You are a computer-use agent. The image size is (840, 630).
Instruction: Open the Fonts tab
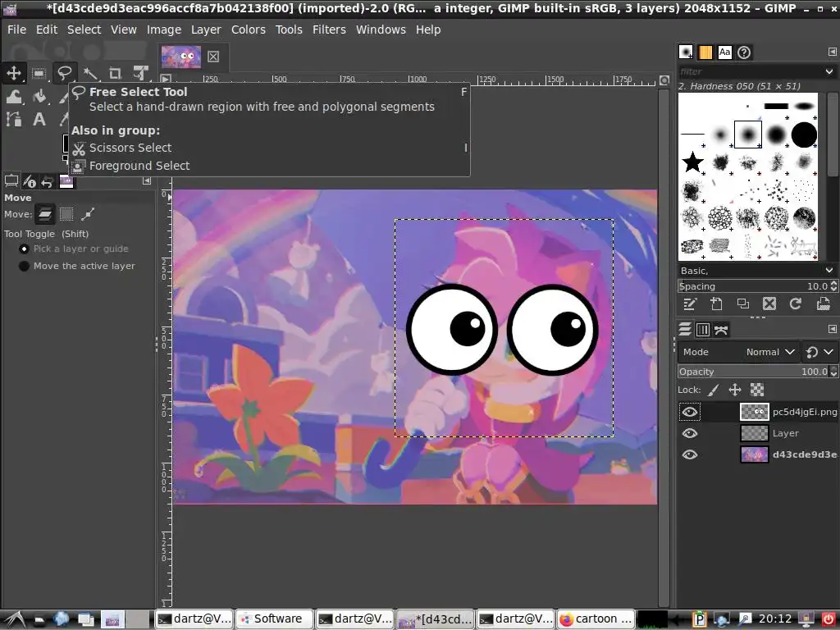pyautogui.click(x=725, y=52)
